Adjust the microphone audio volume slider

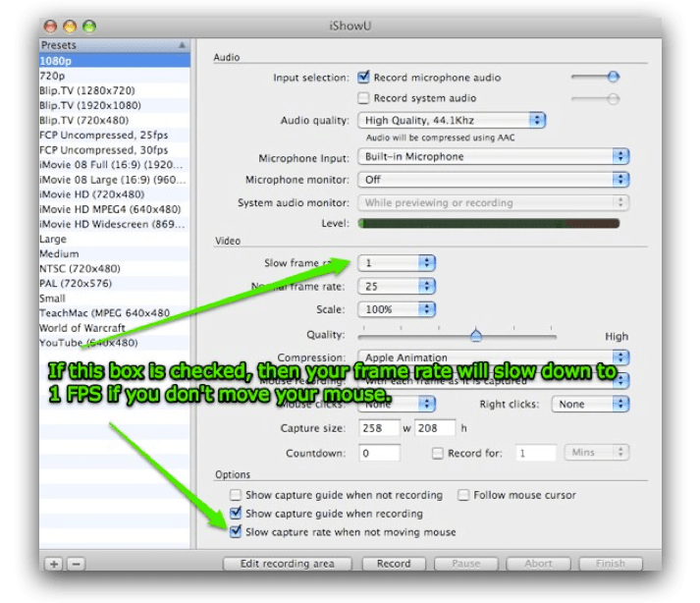(613, 77)
